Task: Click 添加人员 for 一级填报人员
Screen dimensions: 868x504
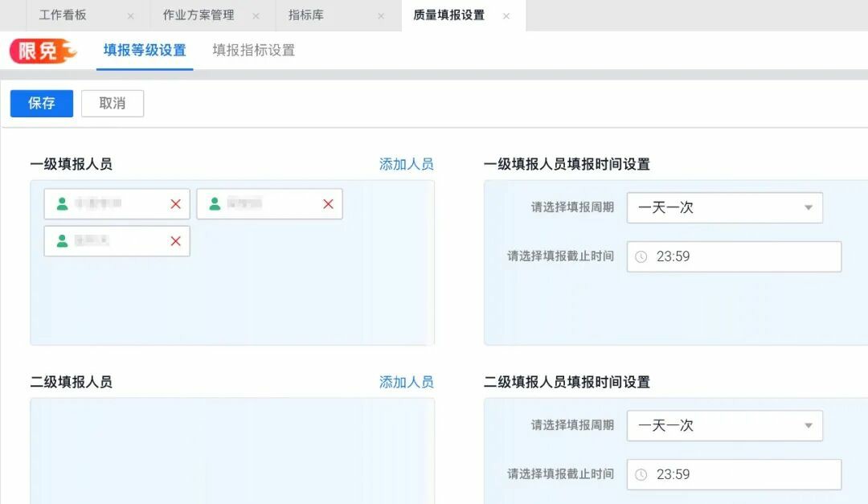Action: tap(405, 164)
